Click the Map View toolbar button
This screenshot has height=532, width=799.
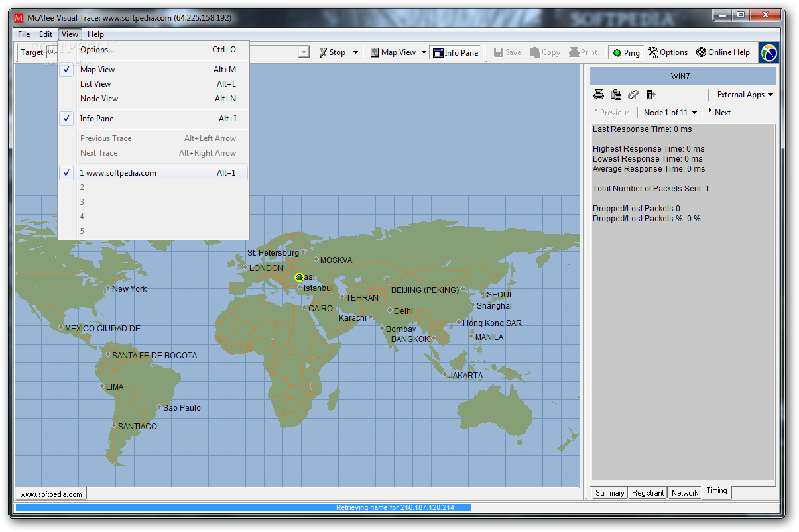393,52
